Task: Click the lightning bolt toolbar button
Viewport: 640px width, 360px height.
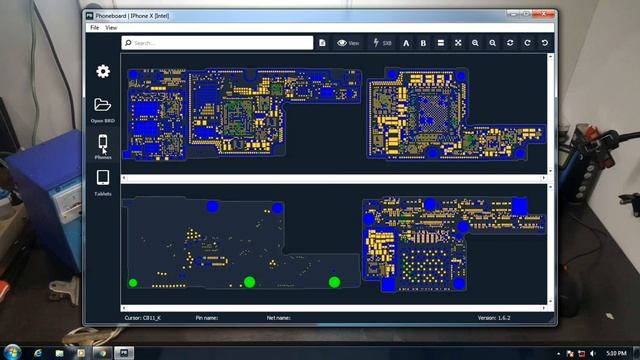Action: pos(382,43)
